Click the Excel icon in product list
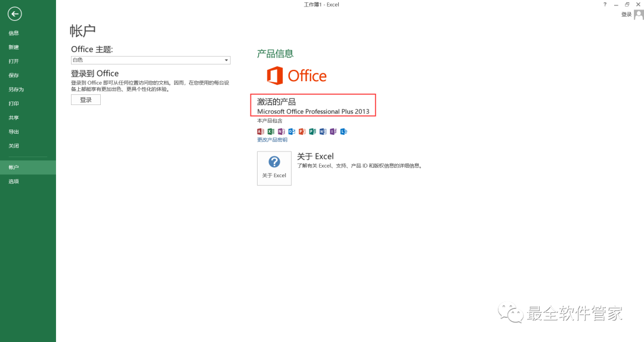644x342 pixels. (271, 131)
